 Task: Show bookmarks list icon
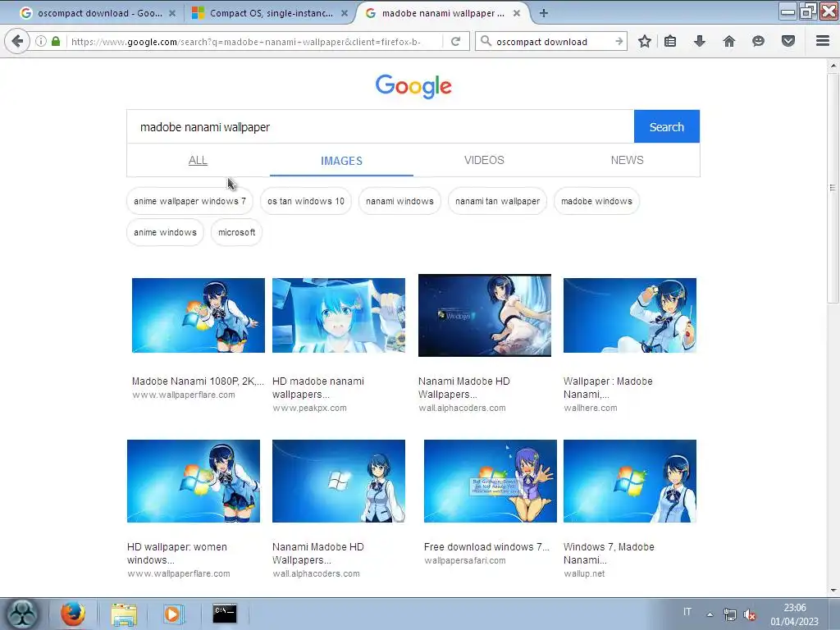click(x=670, y=41)
